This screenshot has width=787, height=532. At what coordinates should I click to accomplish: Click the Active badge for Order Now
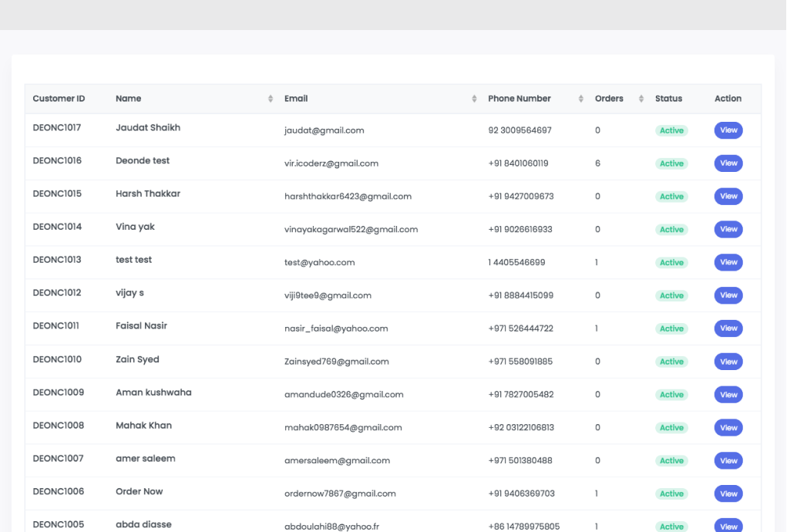tap(671, 494)
